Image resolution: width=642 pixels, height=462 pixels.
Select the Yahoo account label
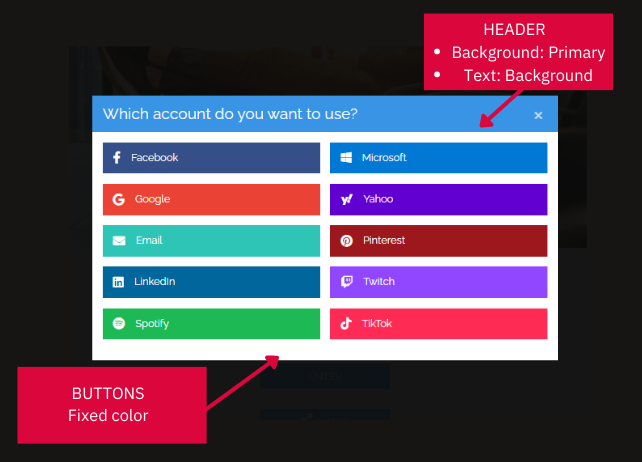coord(378,199)
